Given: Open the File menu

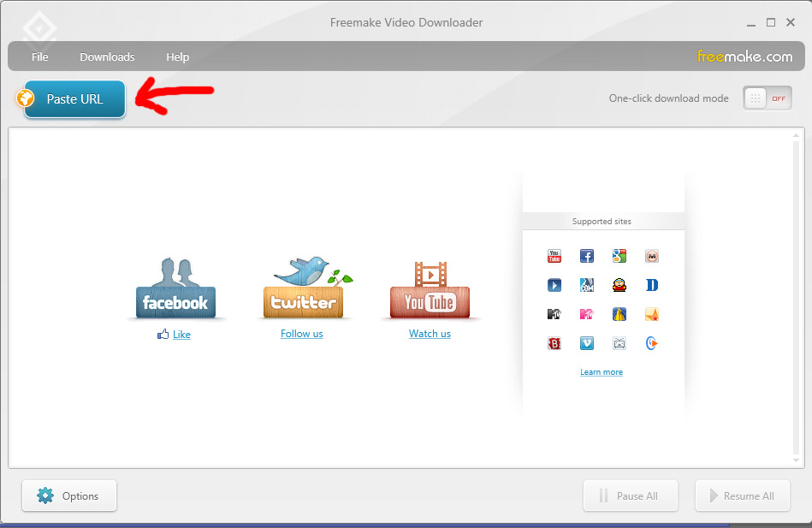Looking at the screenshot, I should point(40,57).
